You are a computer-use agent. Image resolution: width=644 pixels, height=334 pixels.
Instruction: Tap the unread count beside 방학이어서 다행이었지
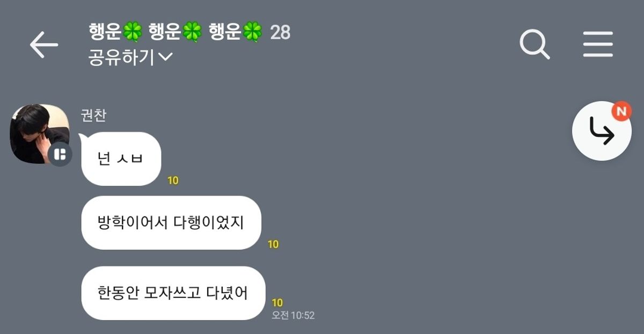273,244
